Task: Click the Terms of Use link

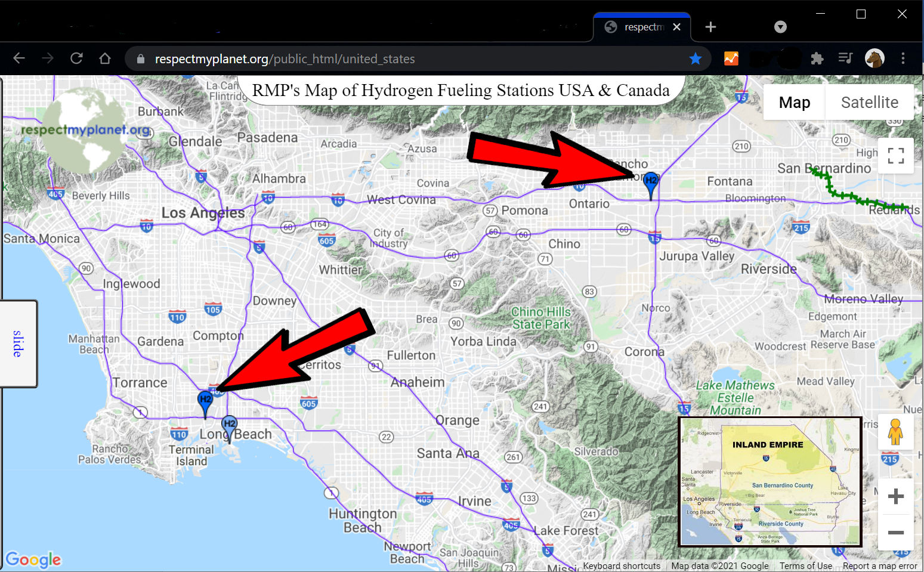Action: pos(805,565)
